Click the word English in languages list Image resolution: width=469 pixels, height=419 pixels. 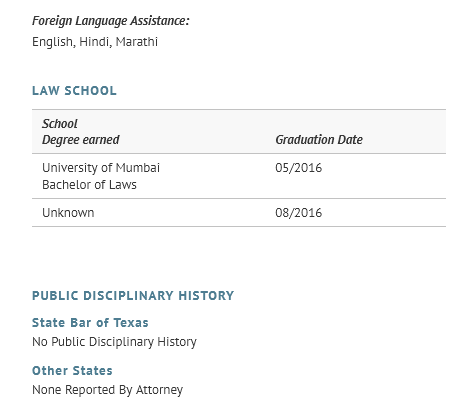pos(53,42)
